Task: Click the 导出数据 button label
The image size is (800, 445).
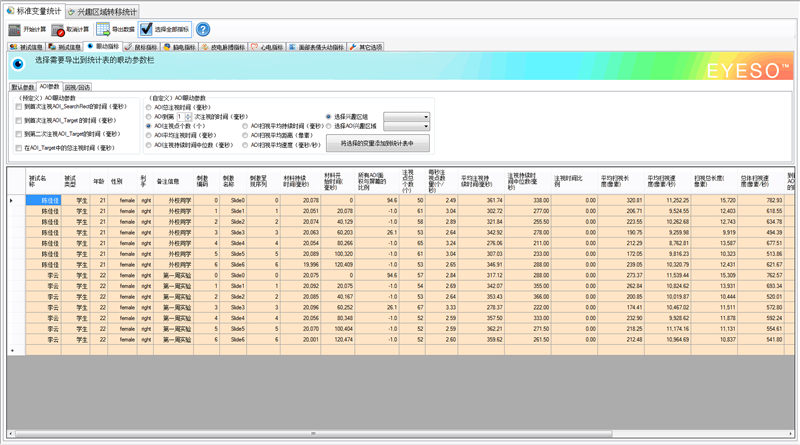Action: pos(123,30)
